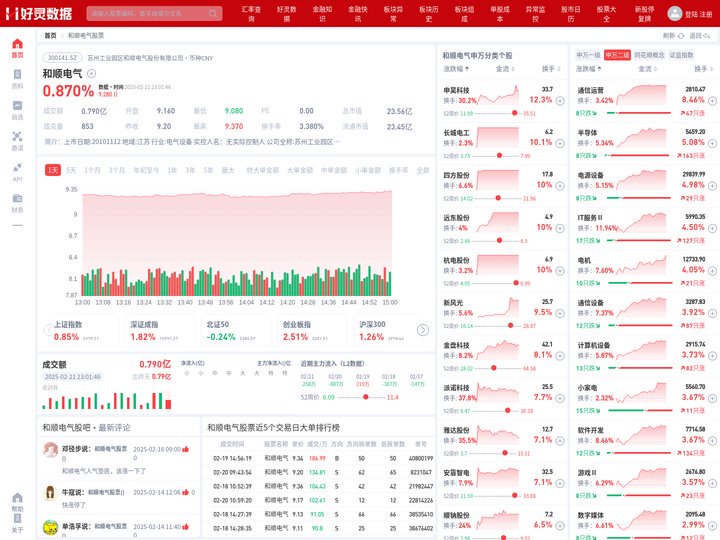The height and width of the screenshot is (540, 720).
Task: Like 邓径步's comment with thumbs-up icon
Action: pos(186,449)
